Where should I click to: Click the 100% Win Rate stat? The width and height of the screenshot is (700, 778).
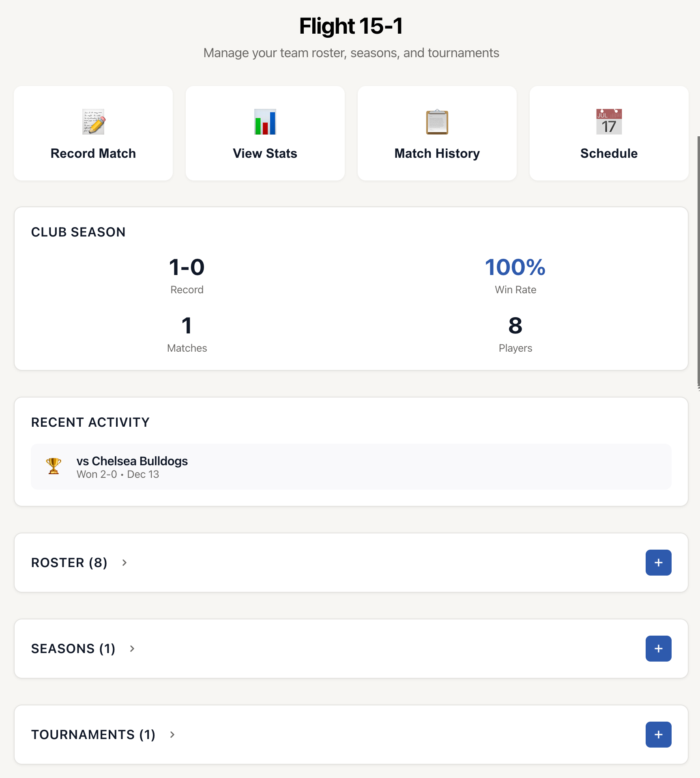pyautogui.click(x=515, y=267)
